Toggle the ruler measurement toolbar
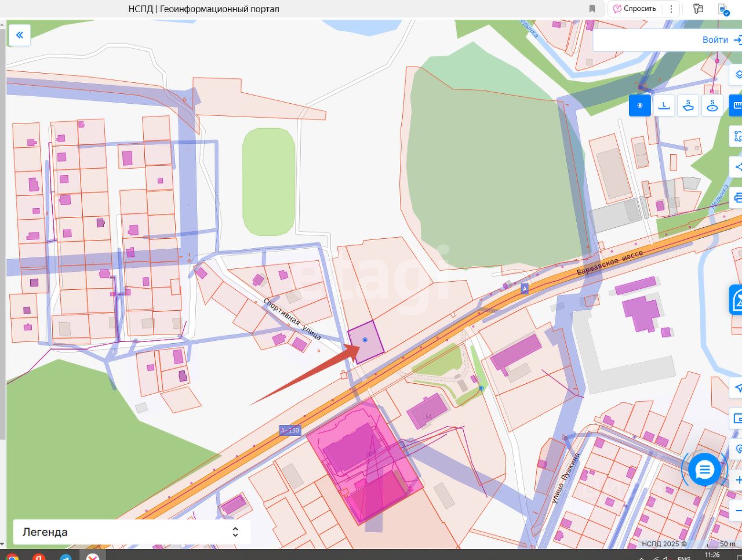The height and width of the screenshot is (560, 742). [x=737, y=106]
